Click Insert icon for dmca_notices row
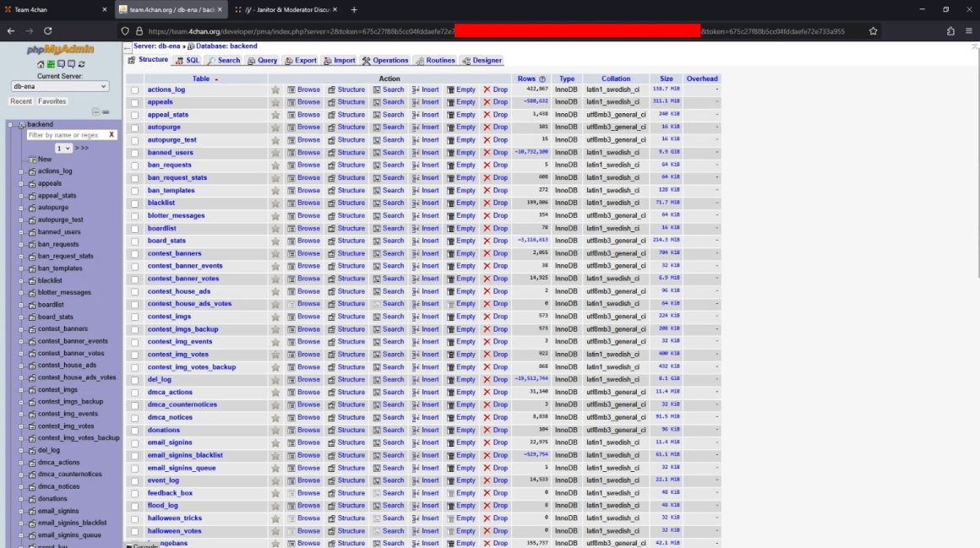980x548 pixels. pyautogui.click(x=416, y=417)
